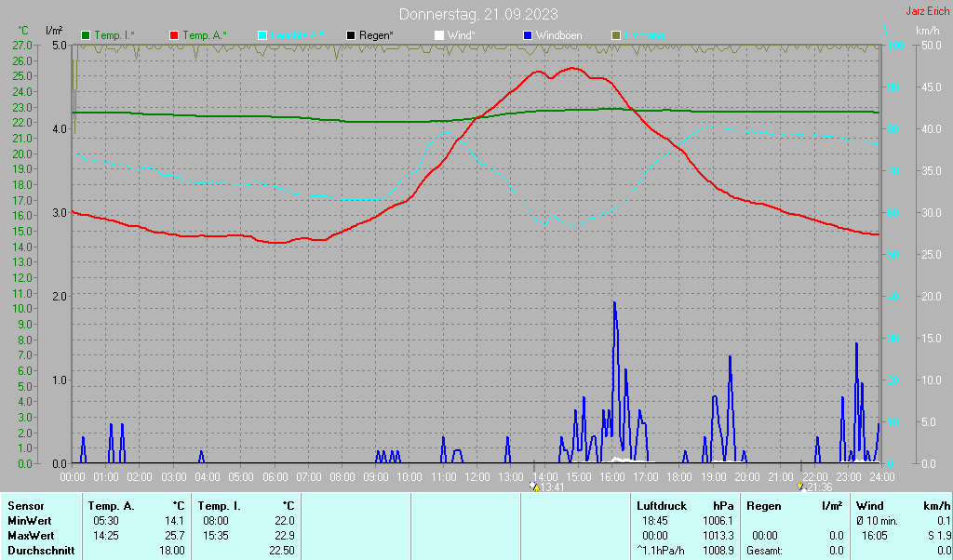Click the 'MaxWert' row label
Viewport: 953px width, 560px height.
click(x=31, y=537)
